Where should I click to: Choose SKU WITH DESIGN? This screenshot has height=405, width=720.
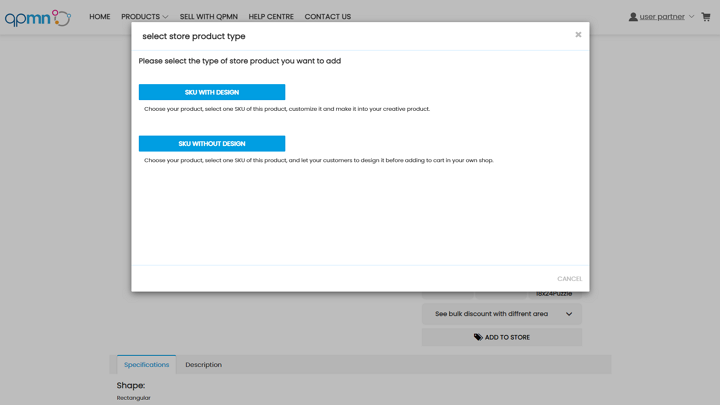click(x=212, y=92)
